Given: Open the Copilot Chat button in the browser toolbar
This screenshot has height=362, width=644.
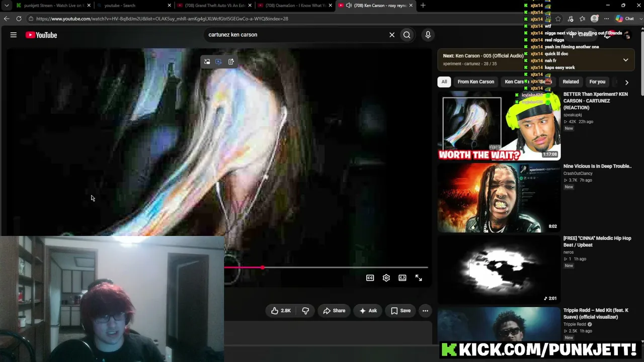Looking at the screenshot, I should (x=624, y=19).
